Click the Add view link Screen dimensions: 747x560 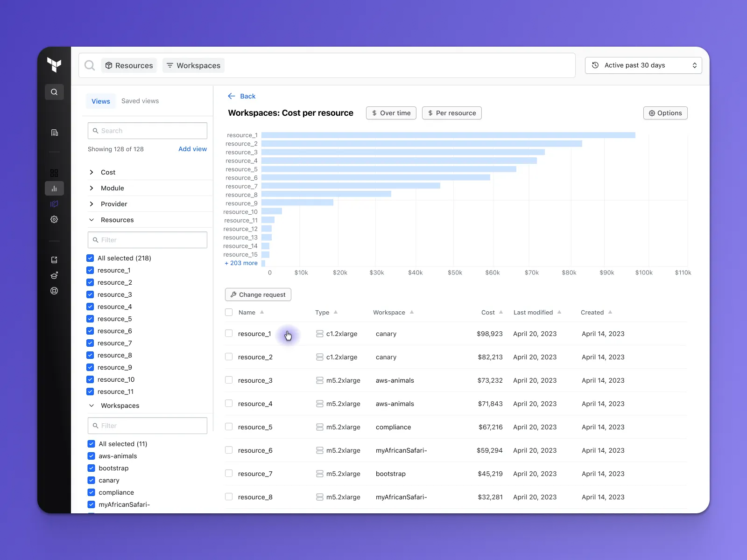click(192, 149)
